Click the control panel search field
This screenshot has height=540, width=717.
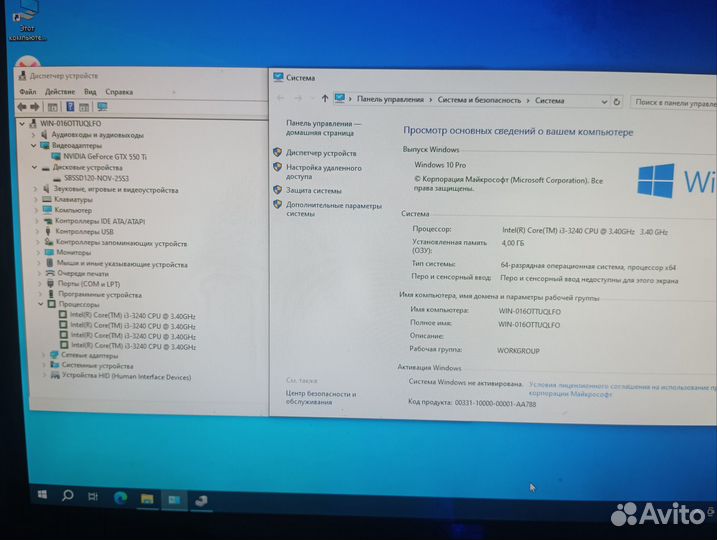[674, 101]
